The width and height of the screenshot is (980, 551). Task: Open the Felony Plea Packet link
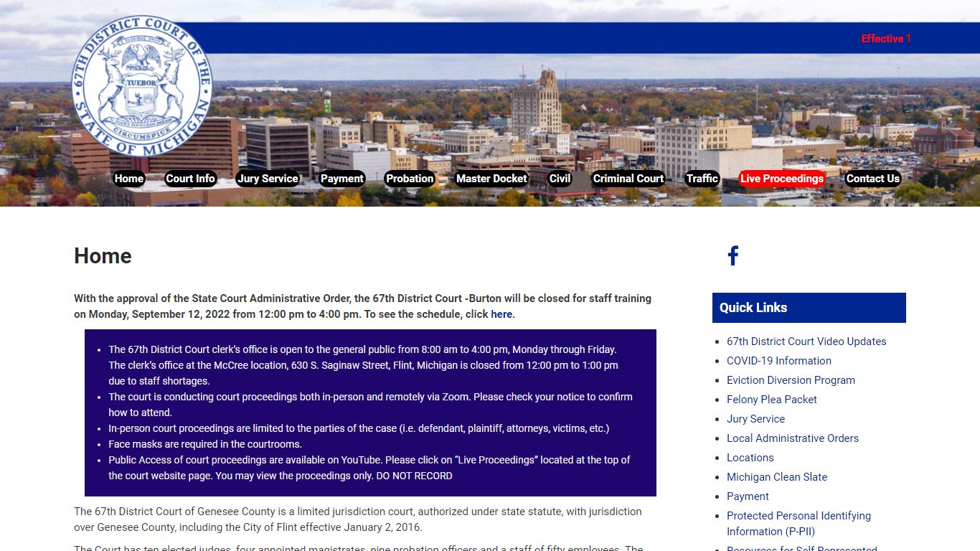click(x=772, y=400)
